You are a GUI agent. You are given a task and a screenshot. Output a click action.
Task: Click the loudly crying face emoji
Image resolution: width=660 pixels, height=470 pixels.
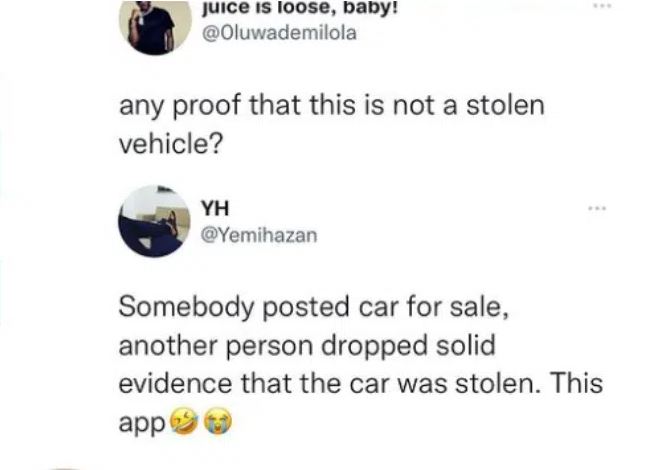218,421
